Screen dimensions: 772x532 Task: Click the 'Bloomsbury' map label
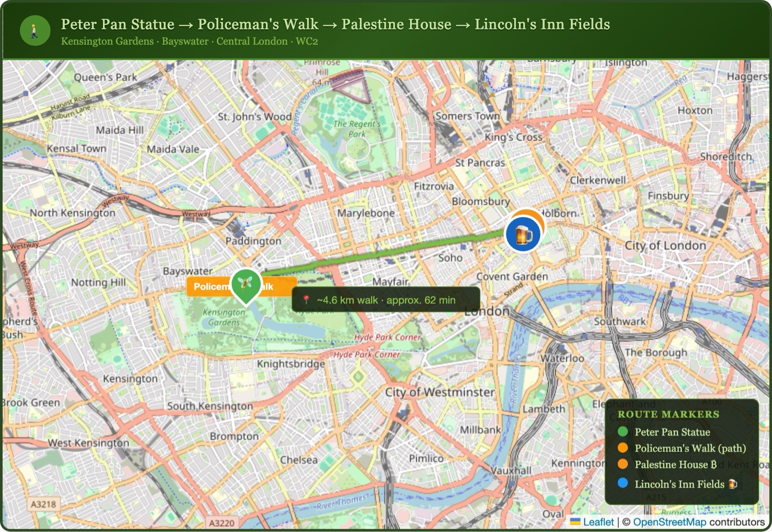(481, 201)
